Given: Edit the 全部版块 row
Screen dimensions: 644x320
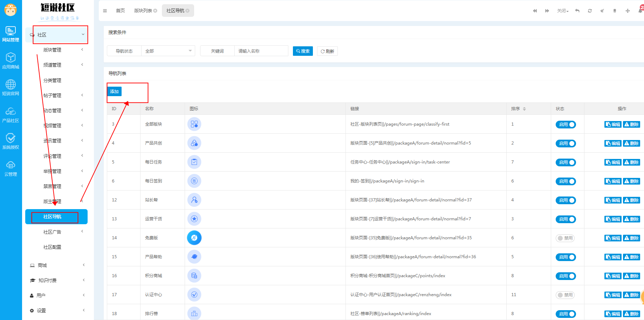Looking at the screenshot, I should pos(613,125).
